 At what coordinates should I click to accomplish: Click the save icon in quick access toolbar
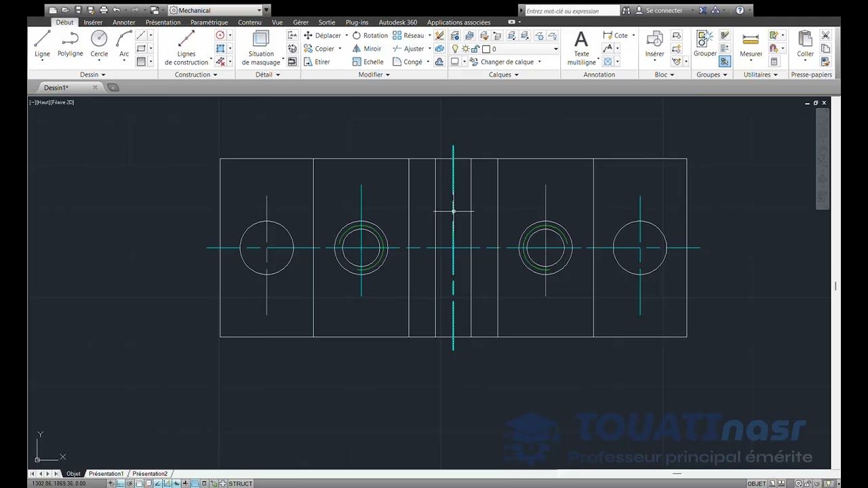click(78, 10)
